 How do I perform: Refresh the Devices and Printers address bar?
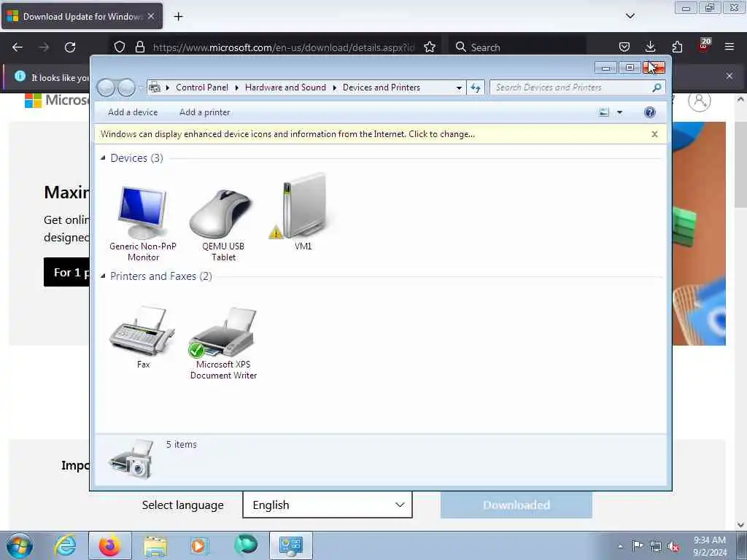[475, 87]
